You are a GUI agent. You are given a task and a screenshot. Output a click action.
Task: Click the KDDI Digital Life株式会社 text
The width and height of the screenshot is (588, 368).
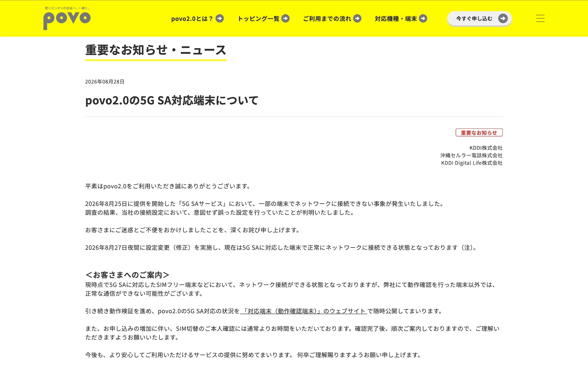coord(472,163)
